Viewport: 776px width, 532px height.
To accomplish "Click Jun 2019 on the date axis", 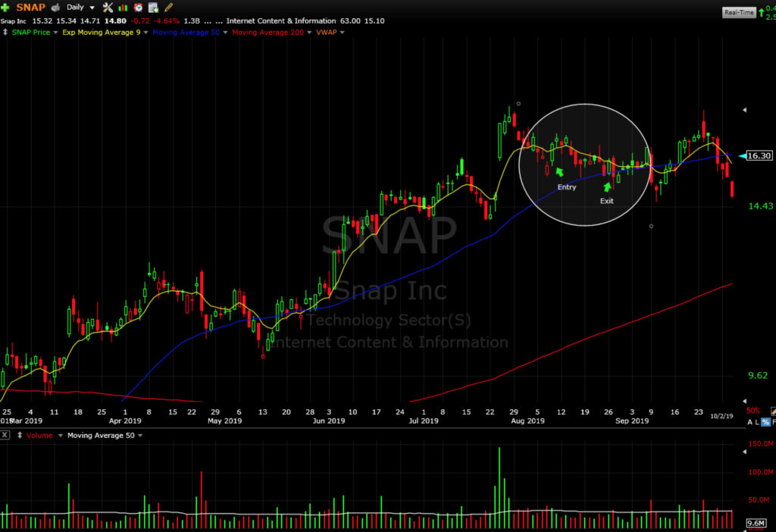I will pos(329,421).
